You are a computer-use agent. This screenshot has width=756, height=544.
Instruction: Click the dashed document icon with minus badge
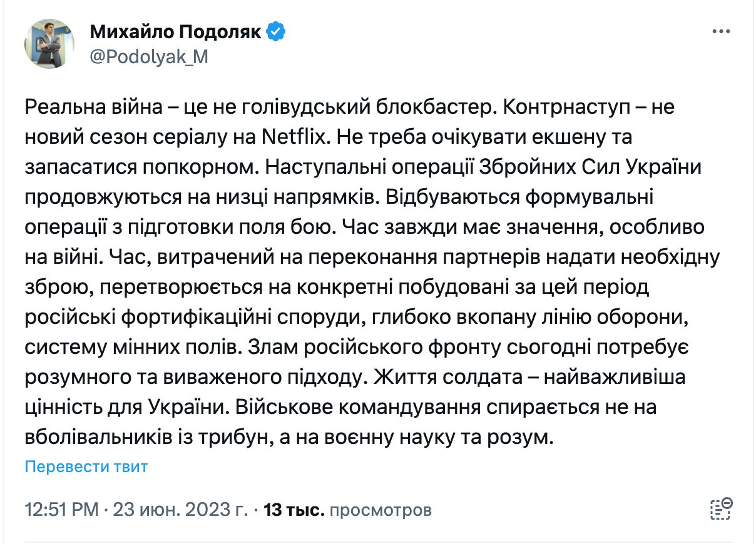click(x=722, y=509)
